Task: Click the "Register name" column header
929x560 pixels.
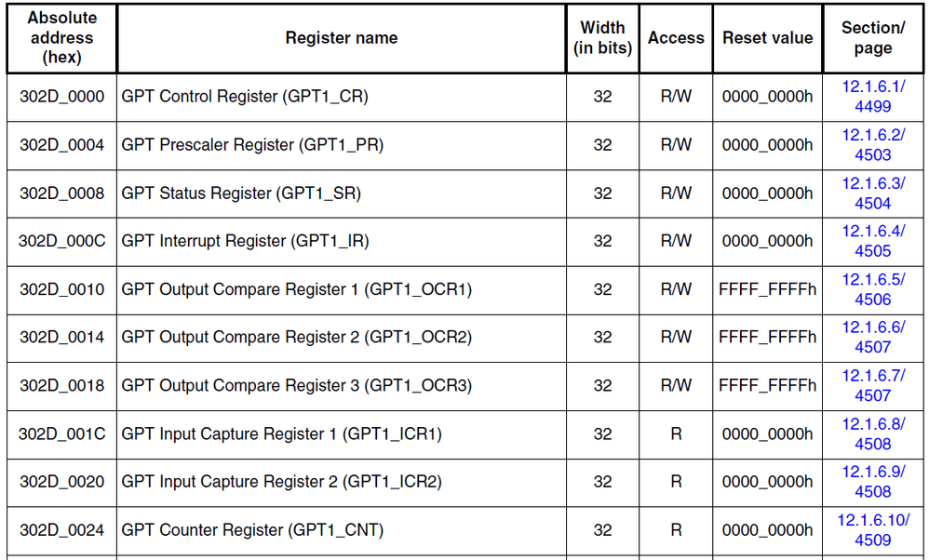Action: click(341, 38)
